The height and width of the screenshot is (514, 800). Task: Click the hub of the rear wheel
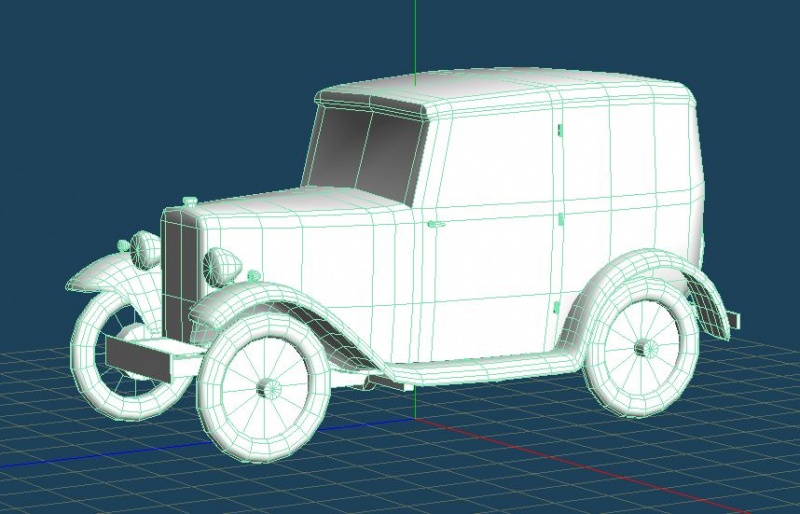[x=647, y=349]
